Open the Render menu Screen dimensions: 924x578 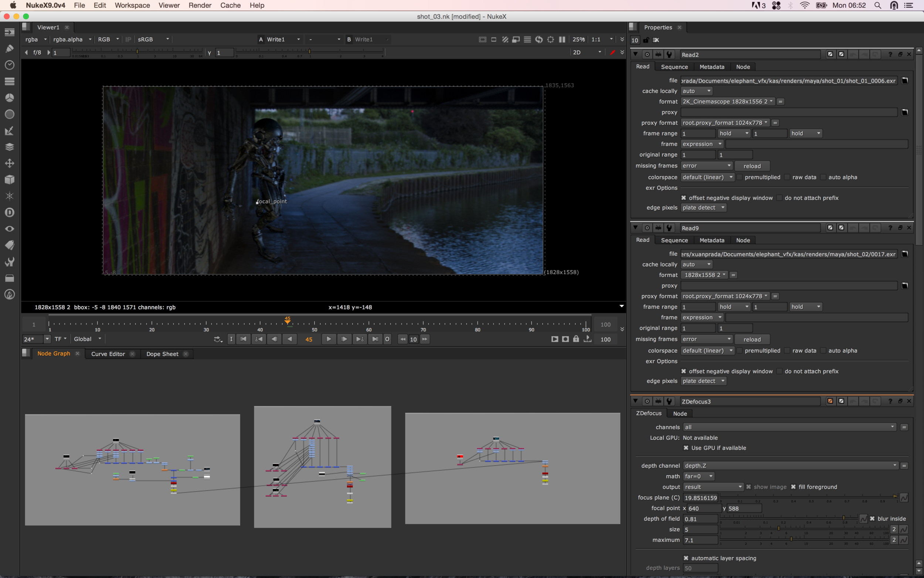point(200,5)
